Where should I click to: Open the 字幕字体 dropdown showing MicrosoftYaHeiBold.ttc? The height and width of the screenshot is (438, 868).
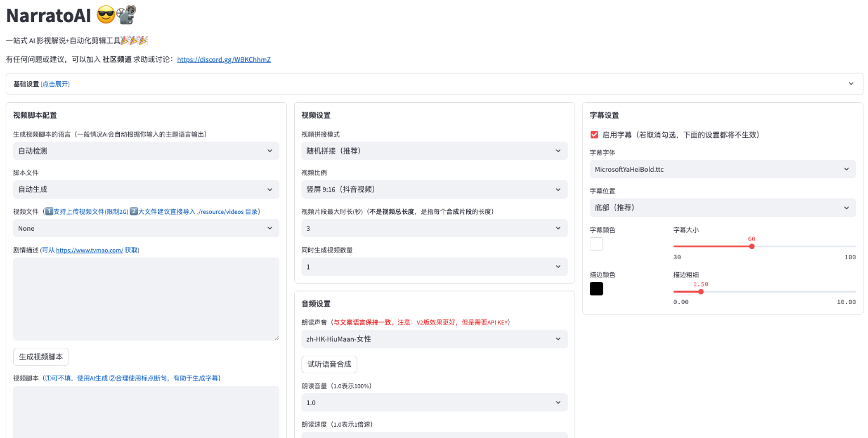pos(723,169)
